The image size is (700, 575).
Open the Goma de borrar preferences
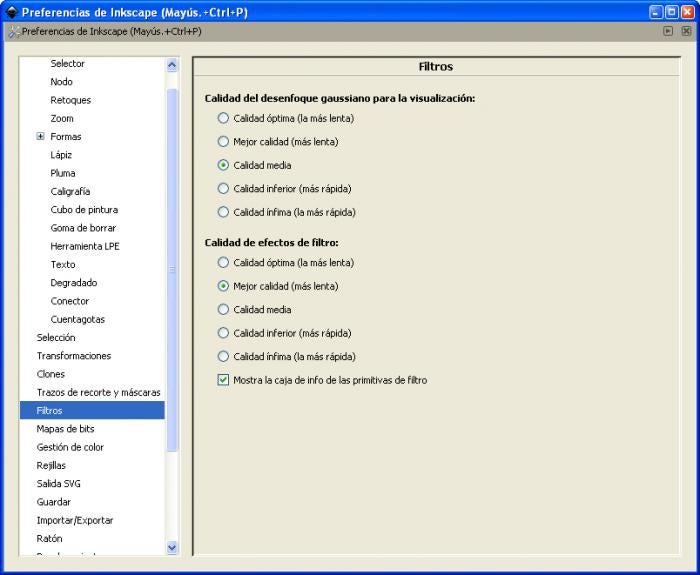click(x=83, y=228)
